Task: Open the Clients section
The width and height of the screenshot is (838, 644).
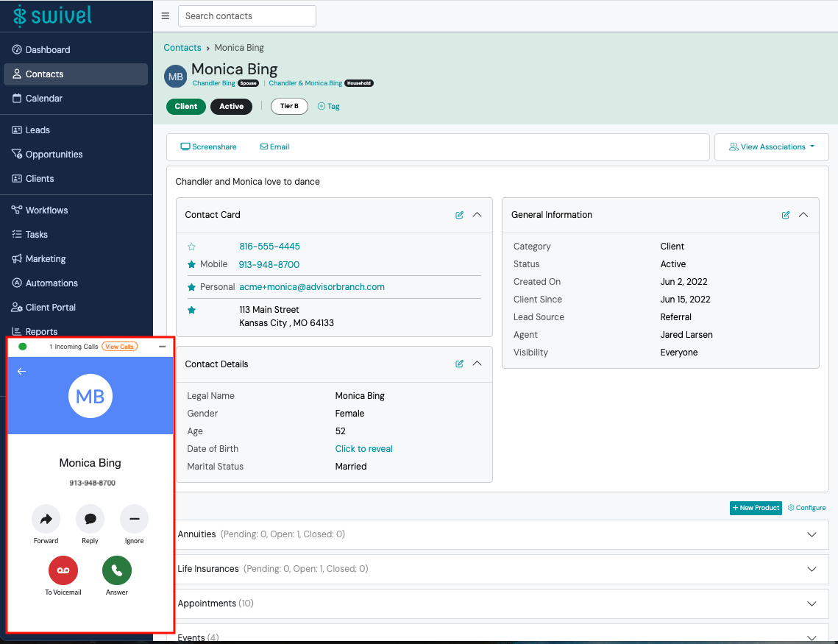Action: pos(76,179)
